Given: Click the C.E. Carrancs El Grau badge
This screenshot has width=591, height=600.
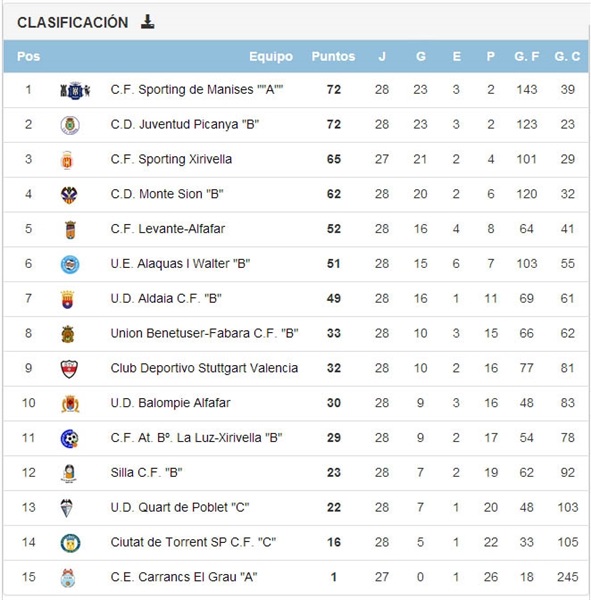Looking at the screenshot, I should (68, 578).
